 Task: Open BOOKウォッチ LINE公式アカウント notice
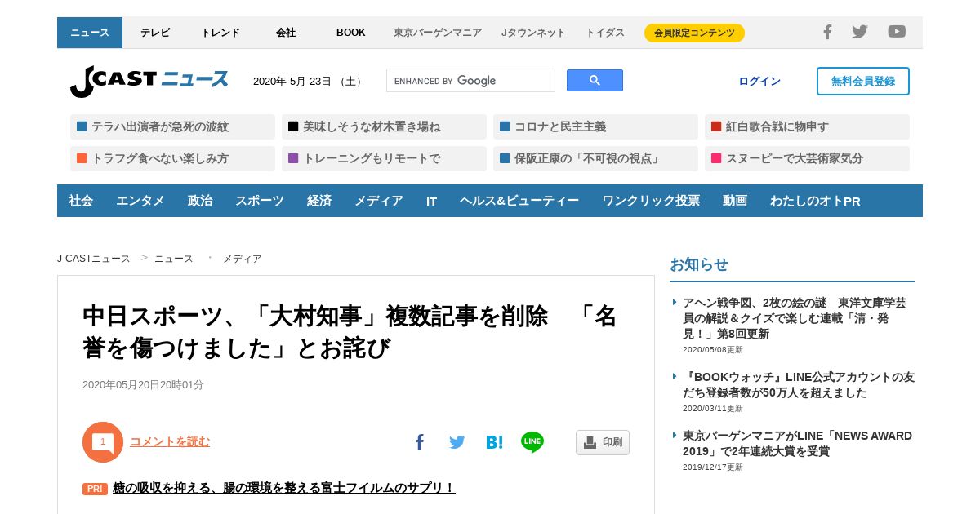click(799, 385)
